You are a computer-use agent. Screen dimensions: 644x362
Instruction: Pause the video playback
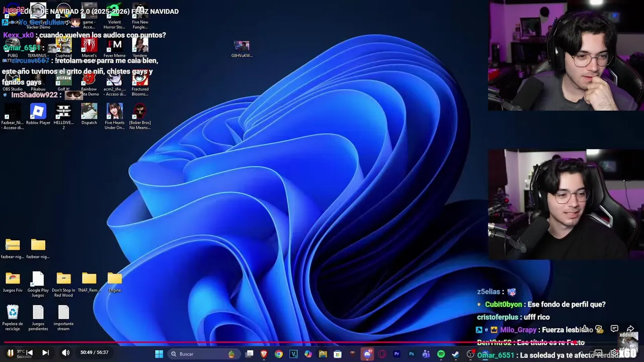pyautogui.click(x=10, y=353)
